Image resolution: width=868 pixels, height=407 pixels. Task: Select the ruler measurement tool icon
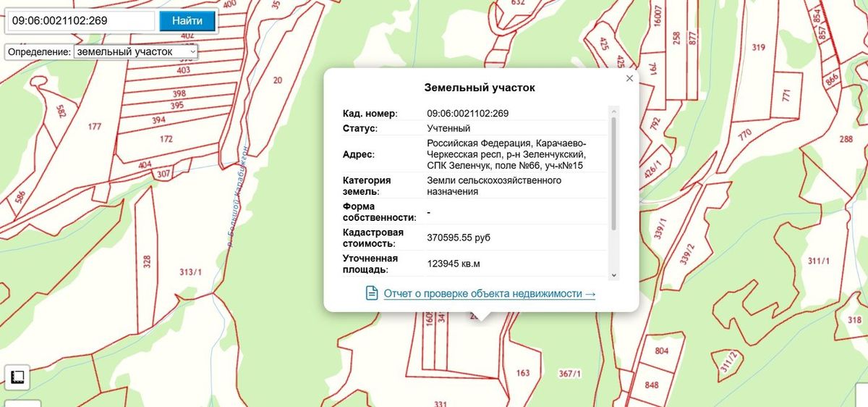pos(16,377)
